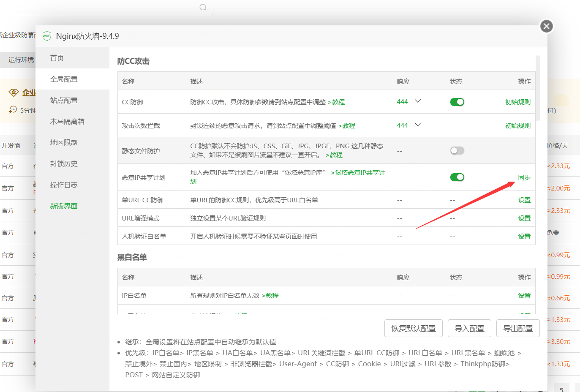Click the dialog's vertical scrollbar

tap(538, 89)
